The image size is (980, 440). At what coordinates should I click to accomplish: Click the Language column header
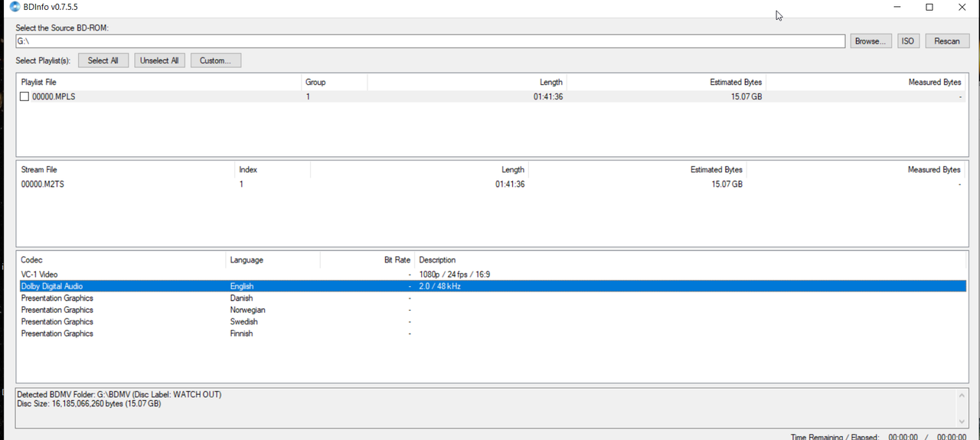pos(273,260)
